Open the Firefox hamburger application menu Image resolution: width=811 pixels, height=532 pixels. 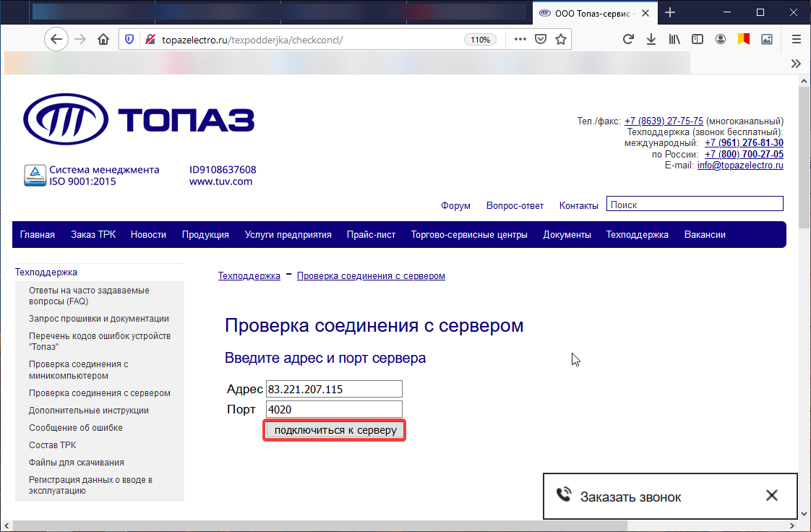pos(797,39)
